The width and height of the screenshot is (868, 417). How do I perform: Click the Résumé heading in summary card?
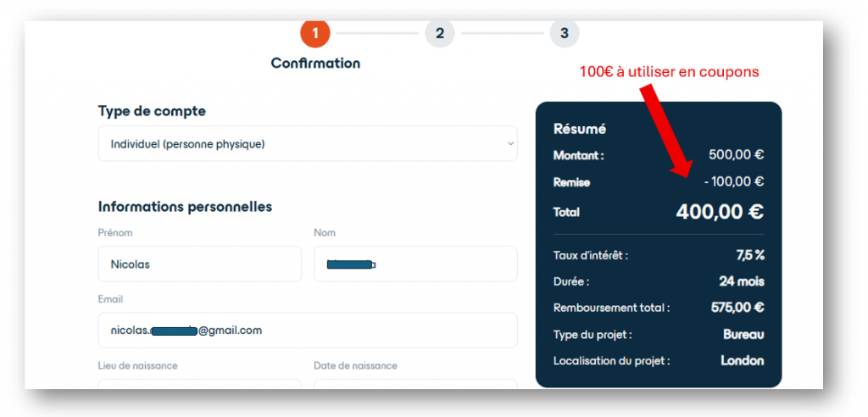(x=580, y=129)
